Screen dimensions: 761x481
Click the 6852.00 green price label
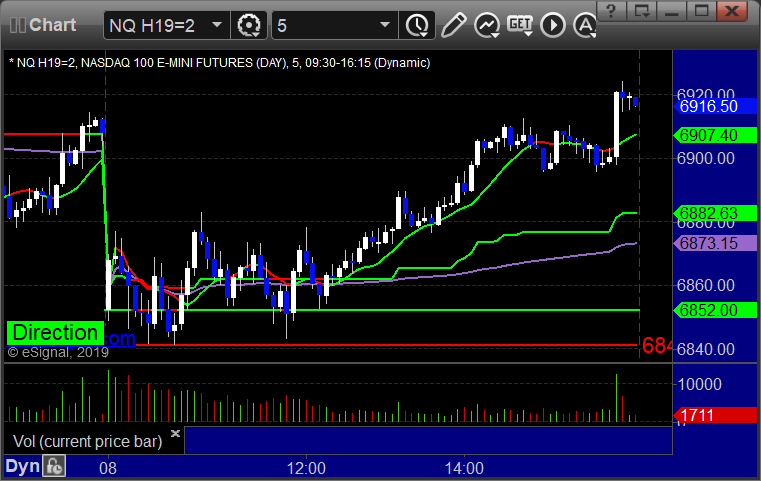[x=715, y=310]
